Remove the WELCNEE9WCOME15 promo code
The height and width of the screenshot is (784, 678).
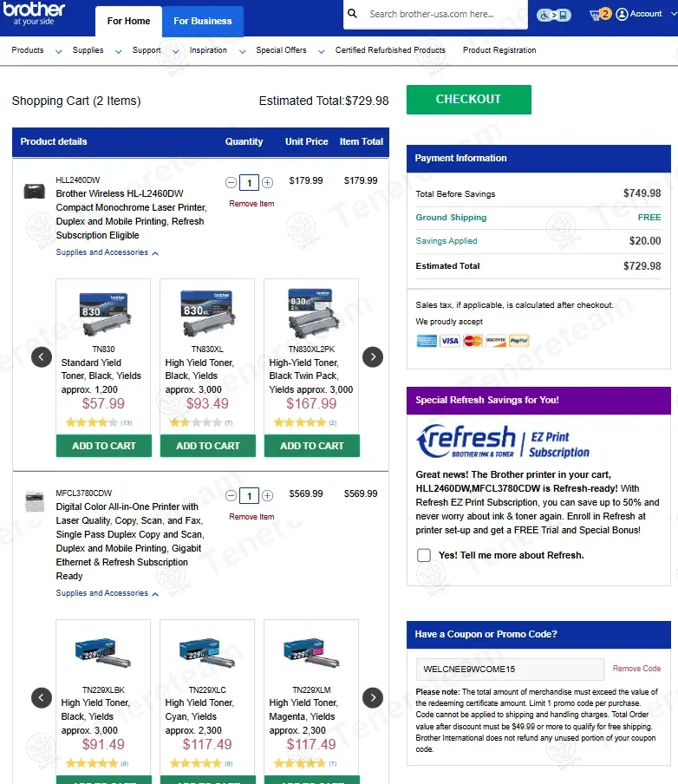[x=636, y=669]
